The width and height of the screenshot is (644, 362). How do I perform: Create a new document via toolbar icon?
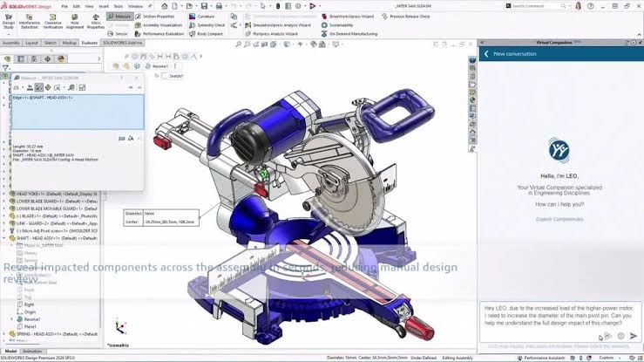(175, 6)
